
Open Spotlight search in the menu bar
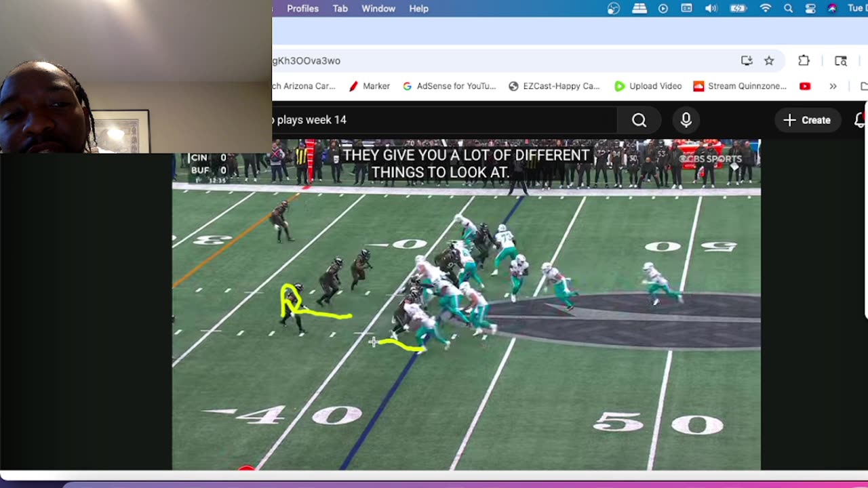pos(788,9)
